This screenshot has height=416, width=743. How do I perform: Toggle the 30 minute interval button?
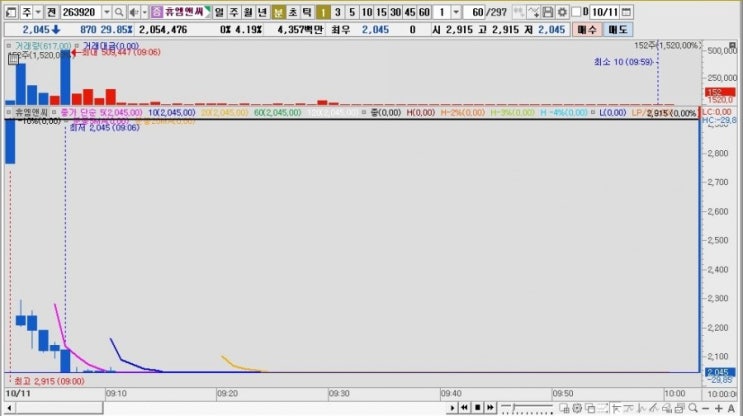395,12
